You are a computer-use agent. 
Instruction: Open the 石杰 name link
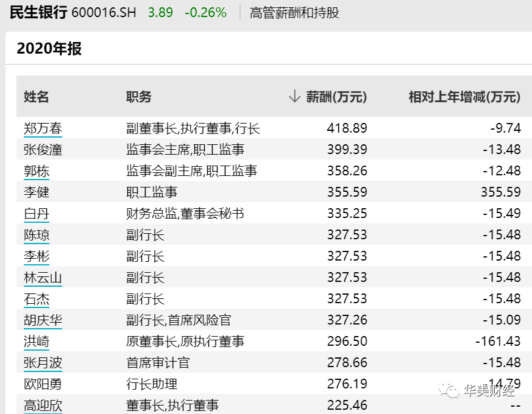(x=37, y=300)
